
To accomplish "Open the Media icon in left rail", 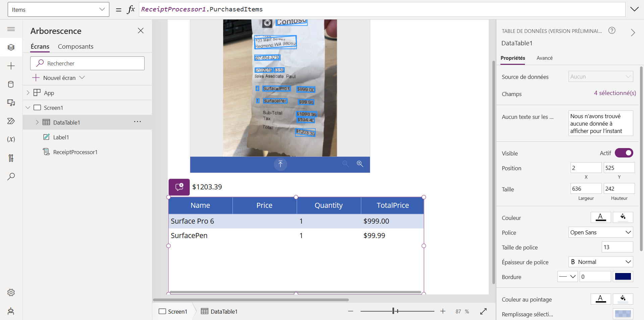I will (11, 102).
